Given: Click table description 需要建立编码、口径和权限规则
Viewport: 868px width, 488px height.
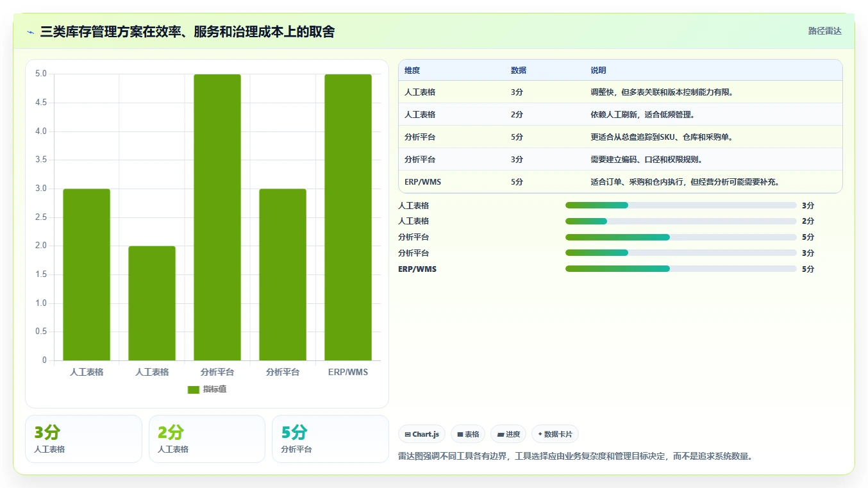Looking at the screenshot, I should [x=646, y=160].
